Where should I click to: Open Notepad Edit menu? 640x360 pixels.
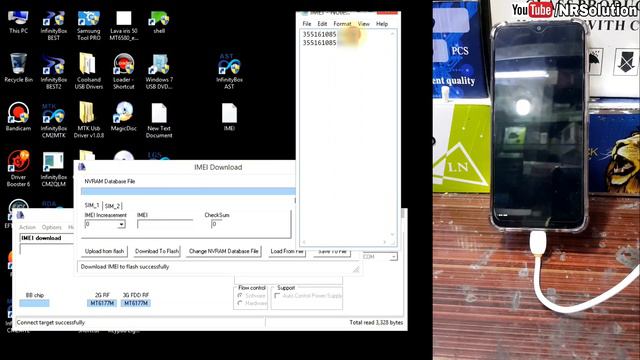click(x=322, y=24)
